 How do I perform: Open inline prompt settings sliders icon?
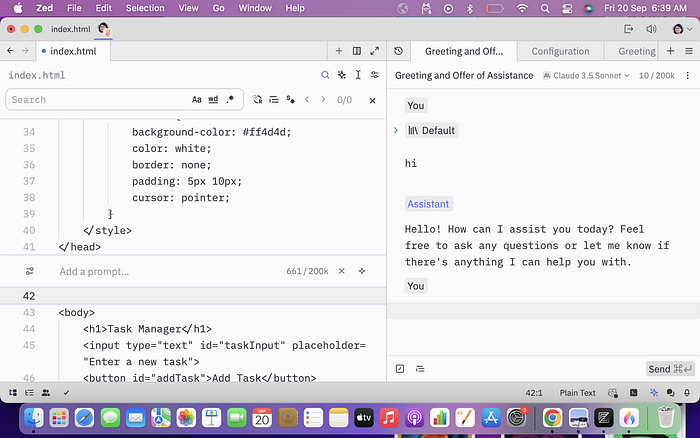29,271
